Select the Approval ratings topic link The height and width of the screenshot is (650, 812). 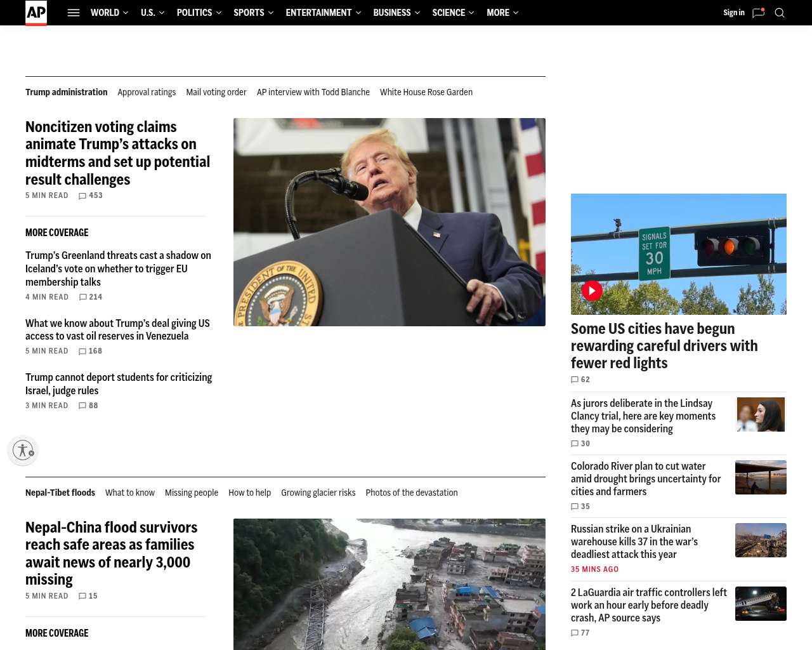pyautogui.click(x=147, y=92)
